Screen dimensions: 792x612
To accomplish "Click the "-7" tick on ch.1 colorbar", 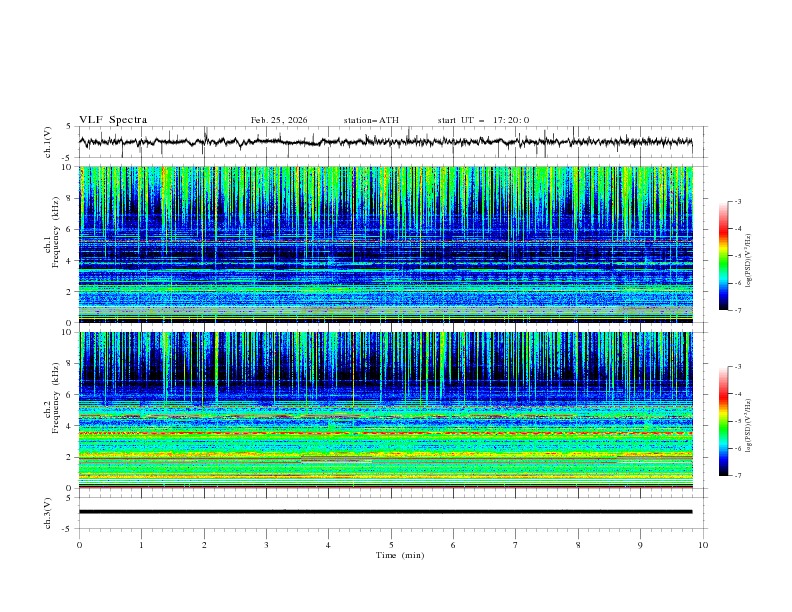I will click(737, 310).
